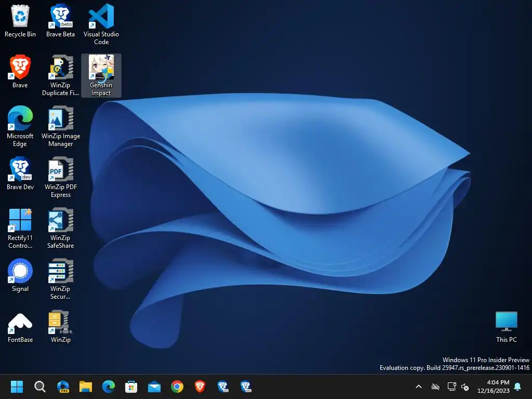Open the Mail app on taskbar
Image resolution: width=532 pixels, height=399 pixels.
pos(154,387)
